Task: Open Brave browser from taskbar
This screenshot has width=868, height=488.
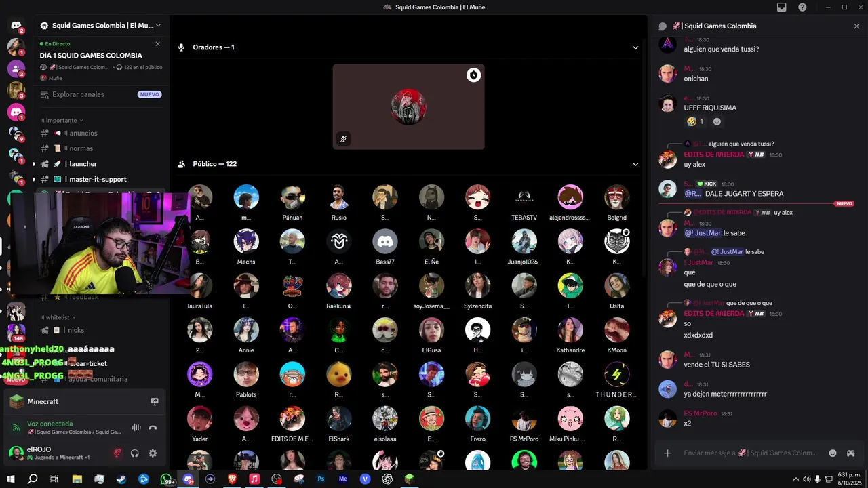Action: coord(233,479)
